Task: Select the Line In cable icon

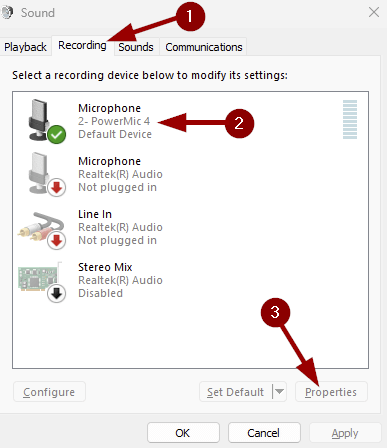Action: [42, 230]
